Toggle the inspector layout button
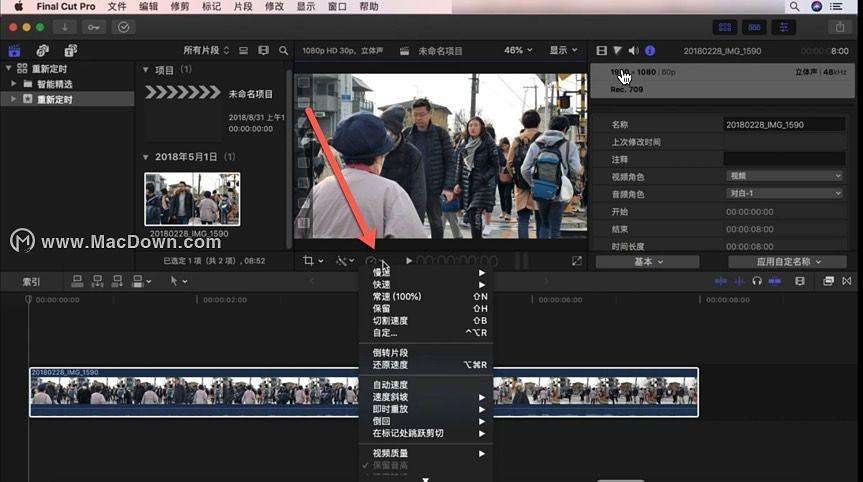Image resolution: width=863 pixels, height=482 pixels. tap(783, 27)
